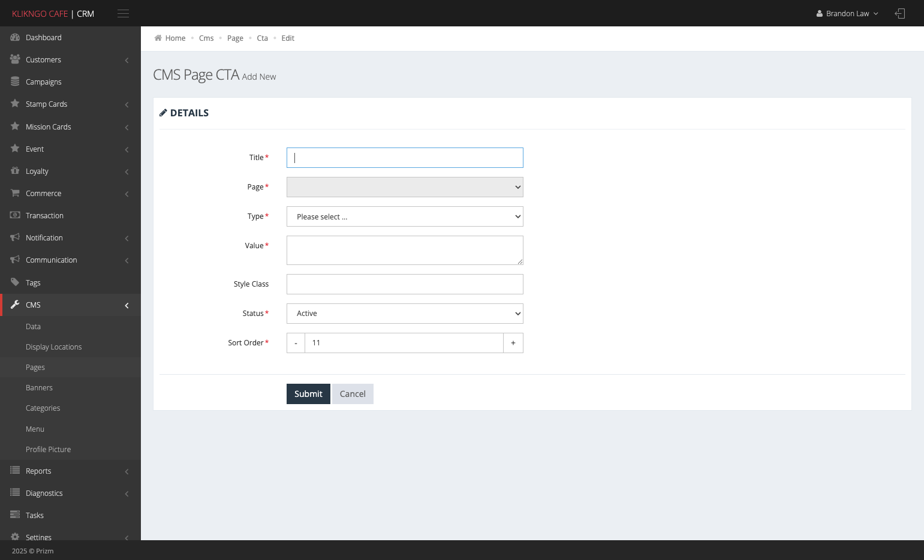Click into the Value text area
Image resolution: width=924 pixels, height=560 pixels.
coord(405,250)
